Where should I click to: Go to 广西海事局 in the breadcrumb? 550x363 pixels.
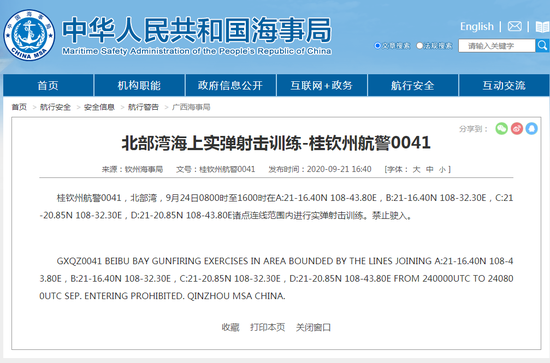(191, 107)
